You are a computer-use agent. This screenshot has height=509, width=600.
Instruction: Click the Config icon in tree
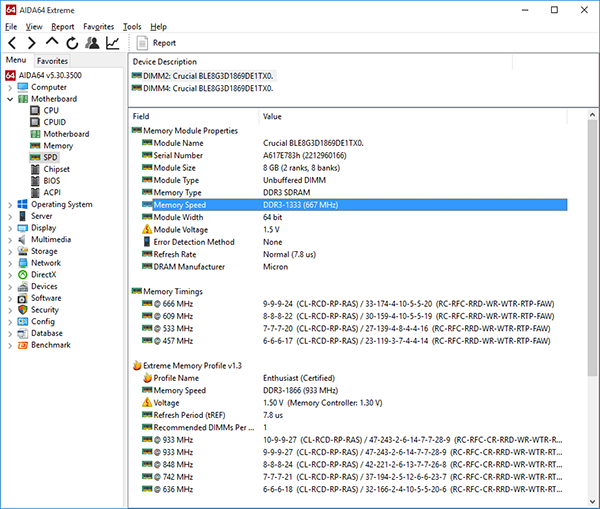23,322
